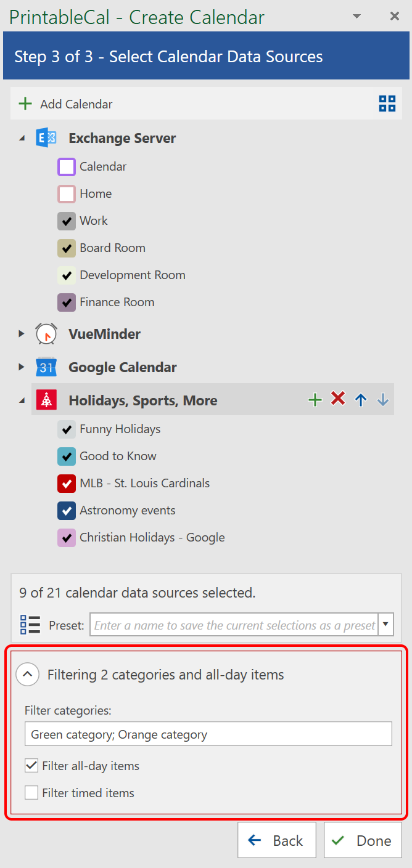This screenshot has height=868, width=412.
Task: Uncheck the Astronomy events calendar
Action: [x=67, y=510]
